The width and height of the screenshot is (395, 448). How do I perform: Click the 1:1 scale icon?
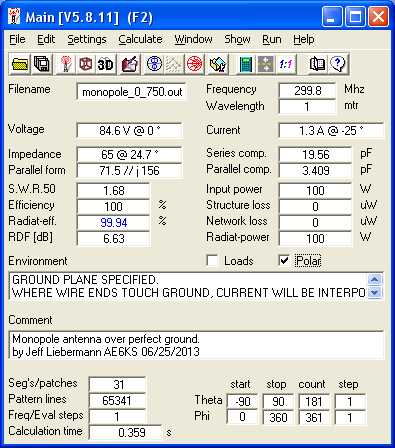(286, 63)
